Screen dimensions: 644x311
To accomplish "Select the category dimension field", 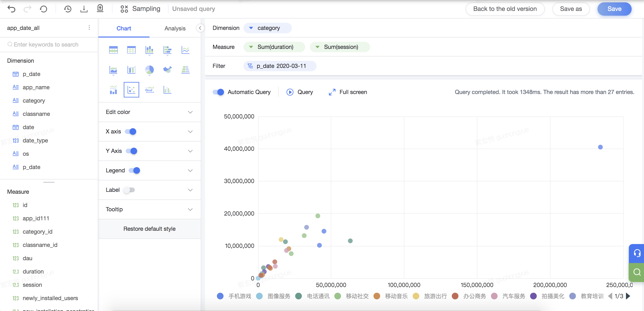I will [34, 101].
